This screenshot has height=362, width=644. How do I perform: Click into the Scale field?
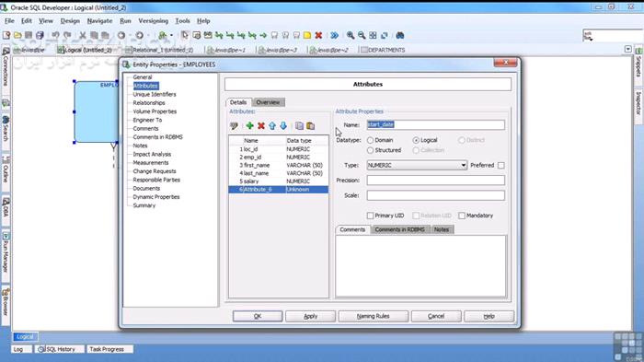(435, 195)
